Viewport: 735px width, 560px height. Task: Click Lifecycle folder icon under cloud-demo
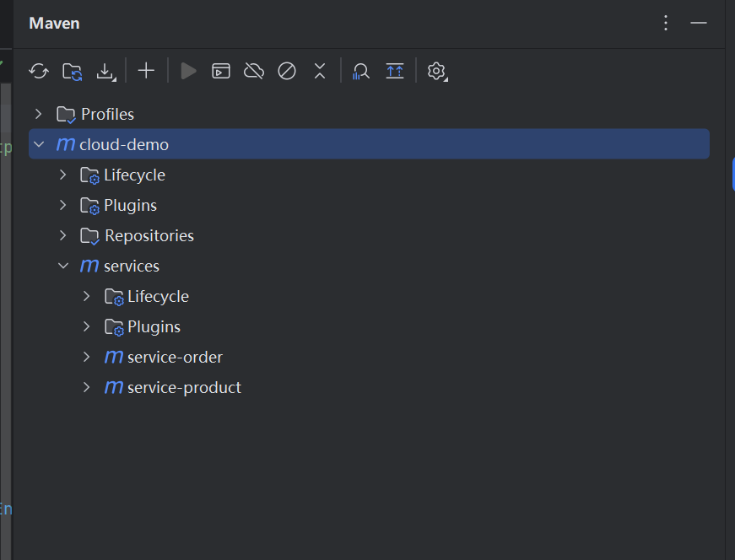click(x=89, y=175)
